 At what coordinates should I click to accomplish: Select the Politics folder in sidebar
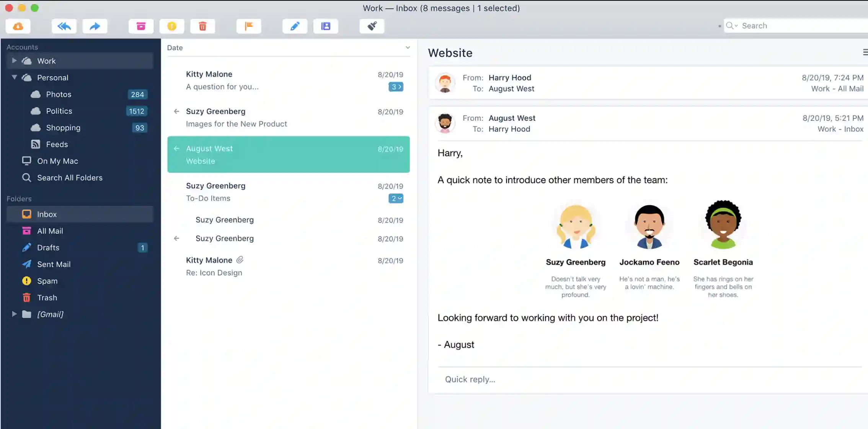59,111
